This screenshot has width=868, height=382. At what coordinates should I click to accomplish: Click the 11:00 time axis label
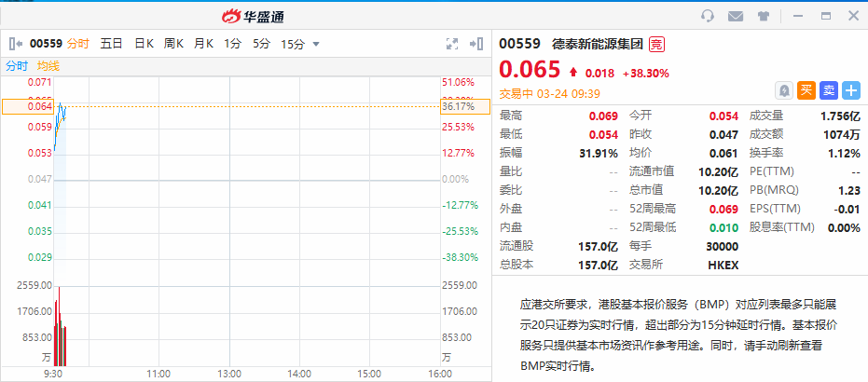point(159,375)
